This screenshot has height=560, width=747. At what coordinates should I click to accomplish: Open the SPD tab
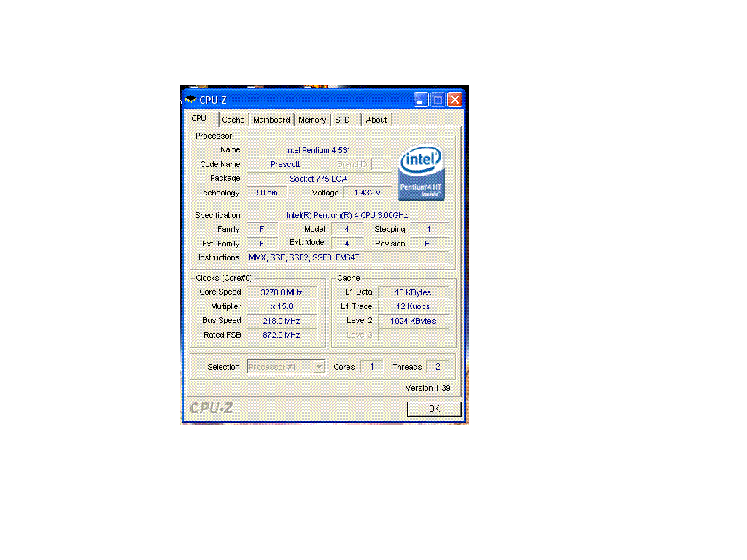coord(343,120)
